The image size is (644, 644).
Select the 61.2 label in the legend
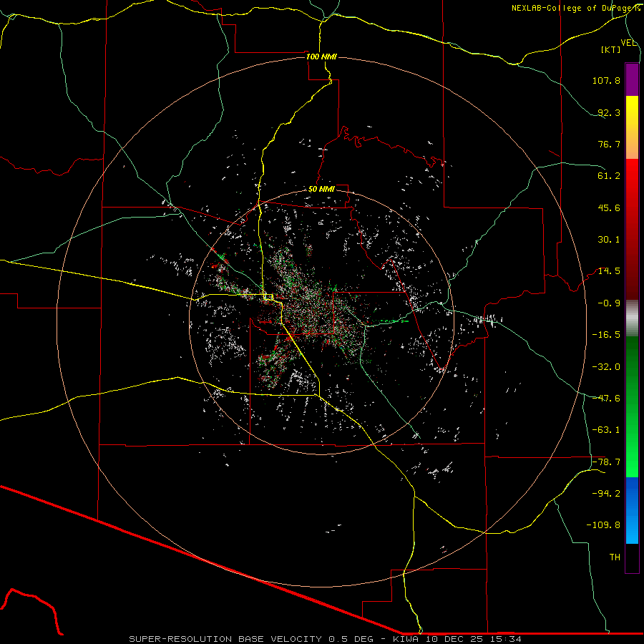click(x=608, y=176)
